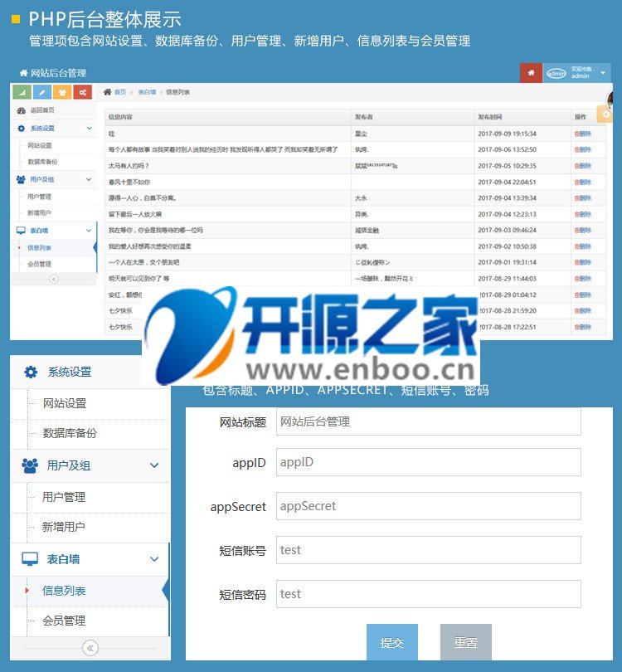Open 信息列表 in the enlarged sidebar
Image resolution: width=622 pixels, height=672 pixels.
tap(64, 591)
